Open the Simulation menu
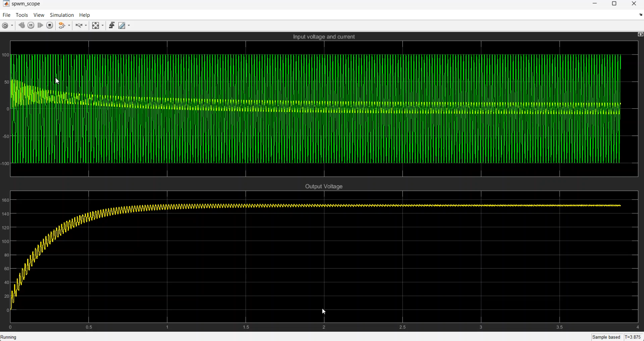The width and height of the screenshot is (644, 341). 62,15
